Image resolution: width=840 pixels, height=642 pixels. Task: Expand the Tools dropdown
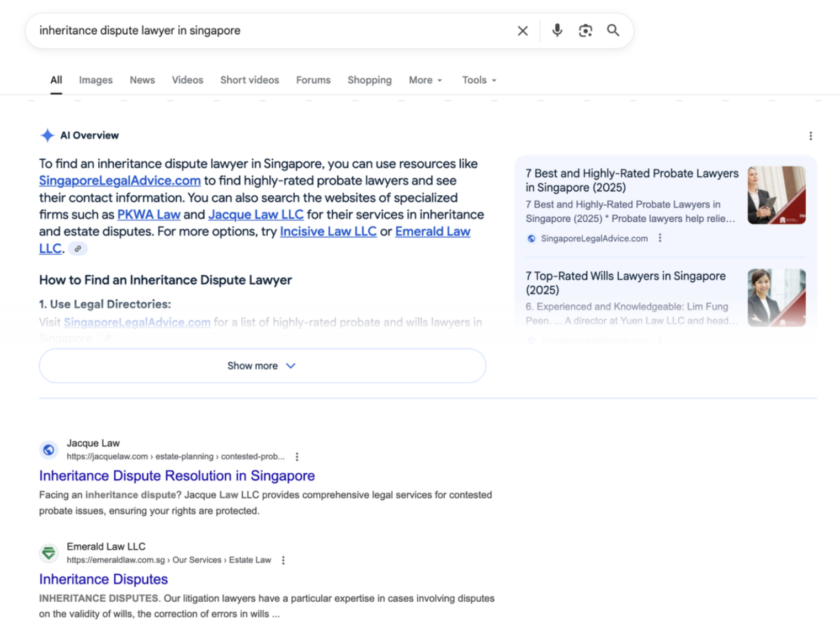479,80
